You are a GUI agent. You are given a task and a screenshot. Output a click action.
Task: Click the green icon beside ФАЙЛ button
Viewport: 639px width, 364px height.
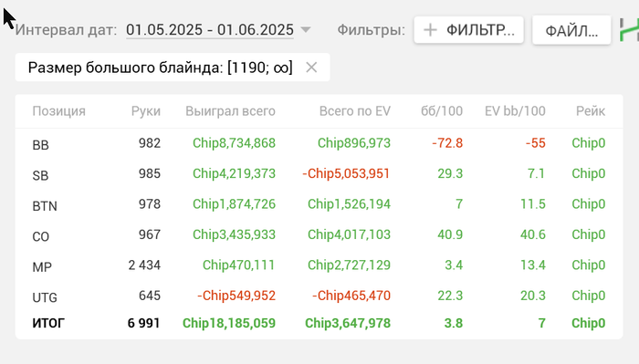click(x=629, y=30)
